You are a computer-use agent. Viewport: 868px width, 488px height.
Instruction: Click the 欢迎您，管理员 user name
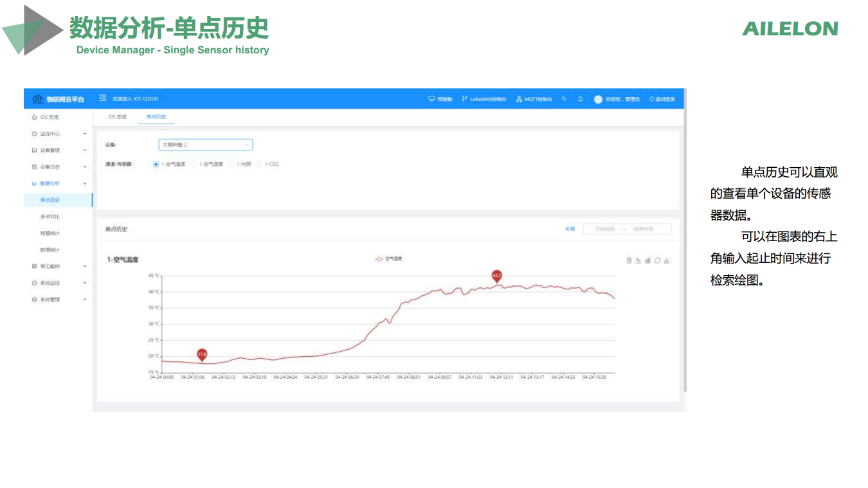(623, 99)
